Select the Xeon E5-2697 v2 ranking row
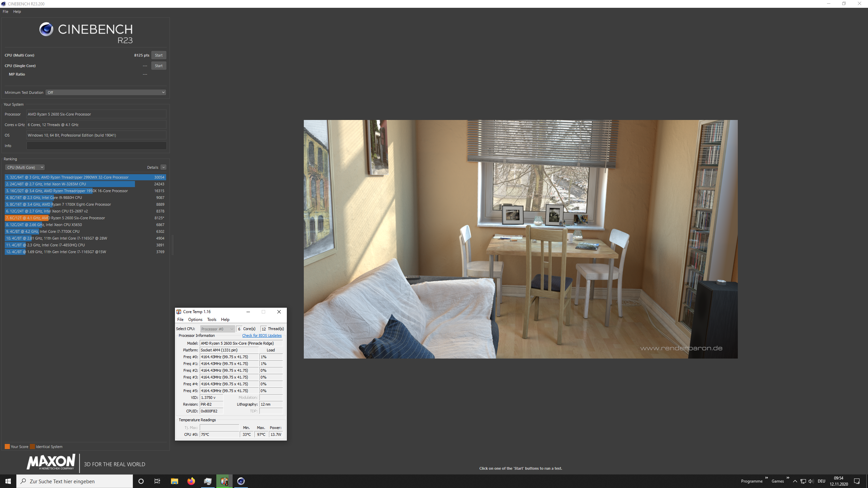868x488 pixels. [85, 211]
